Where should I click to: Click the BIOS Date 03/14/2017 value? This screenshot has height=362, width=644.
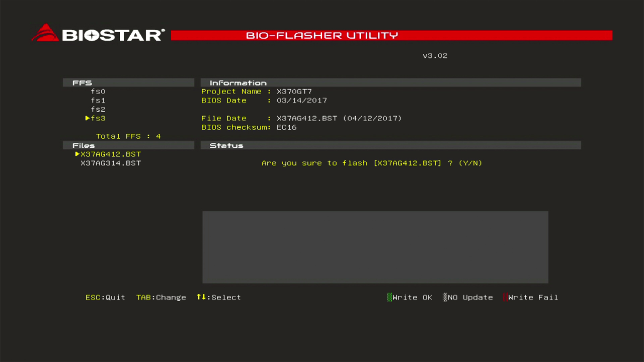click(x=302, y=101)
